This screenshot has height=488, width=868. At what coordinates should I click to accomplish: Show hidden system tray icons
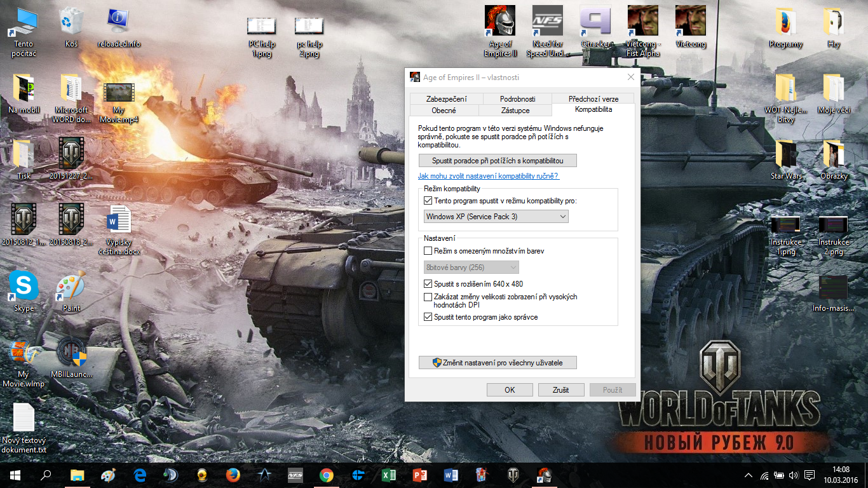coord(749,475)
